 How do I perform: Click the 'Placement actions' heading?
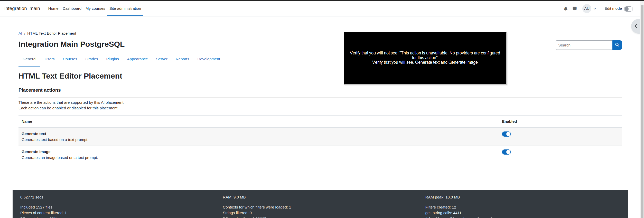click(x=40, y=90)
